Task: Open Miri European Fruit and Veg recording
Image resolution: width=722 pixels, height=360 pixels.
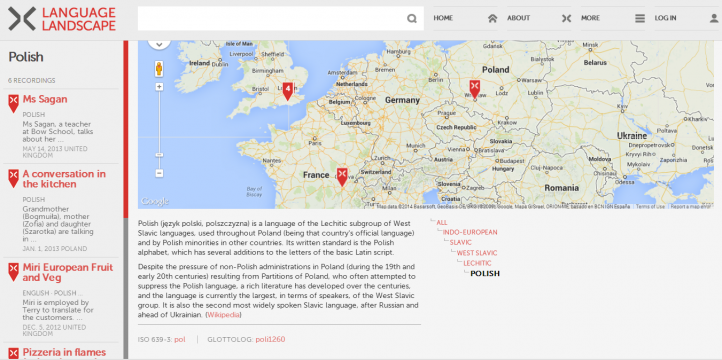Action: point(68,273)
